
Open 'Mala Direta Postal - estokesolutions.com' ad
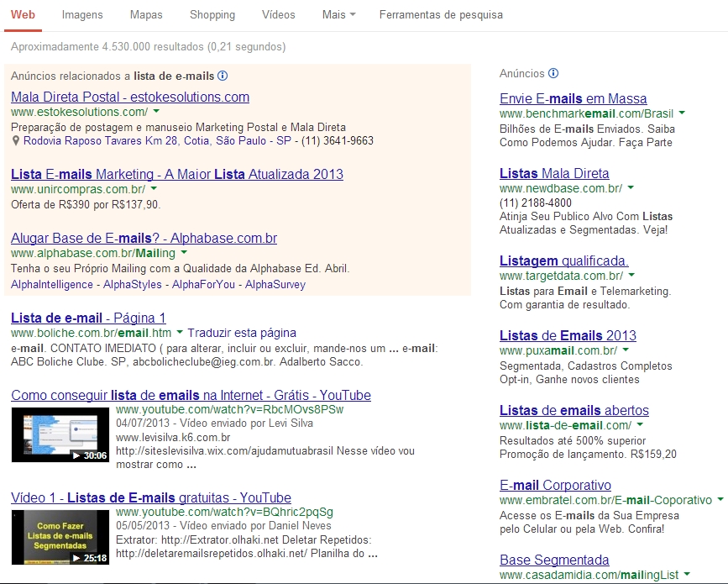pos(130,97)
